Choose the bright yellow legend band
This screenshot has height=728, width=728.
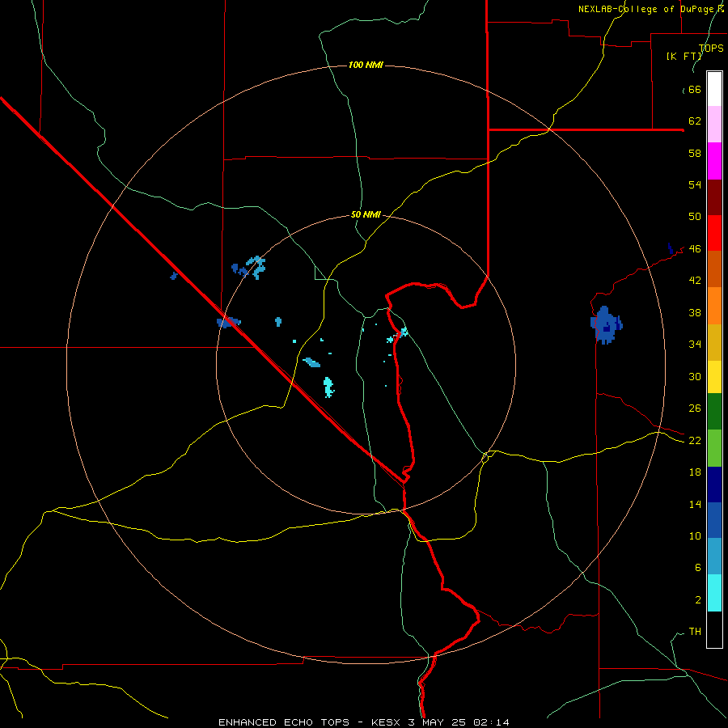point(714,377)
